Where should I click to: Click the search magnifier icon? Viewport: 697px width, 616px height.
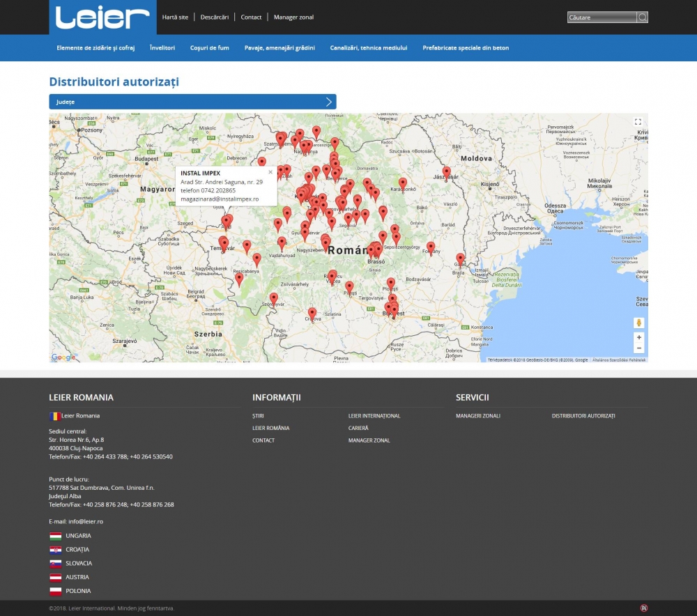(x=643, y=17)
